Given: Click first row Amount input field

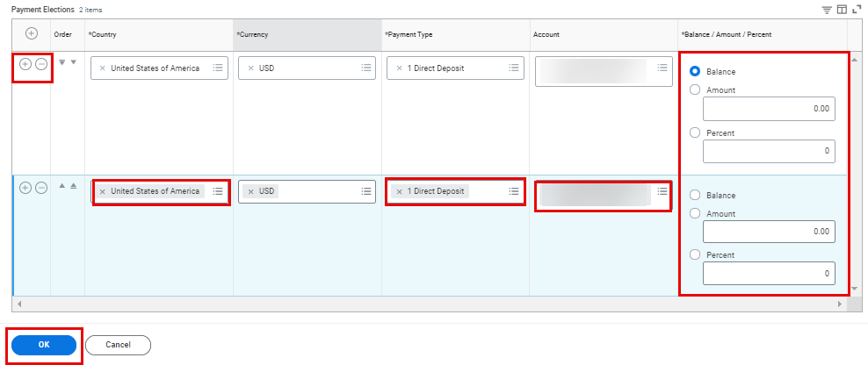Looking at the screenshot, I should pyautogui.click(x=768, y=109).
